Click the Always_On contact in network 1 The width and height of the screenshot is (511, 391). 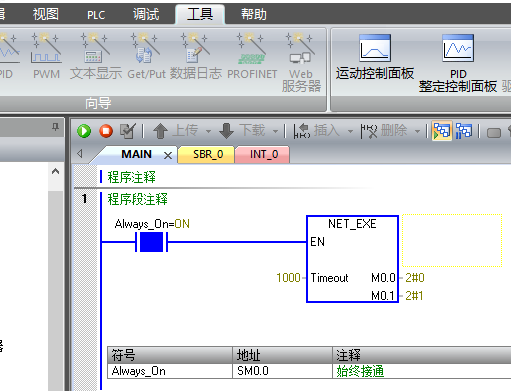pos(151,242)
